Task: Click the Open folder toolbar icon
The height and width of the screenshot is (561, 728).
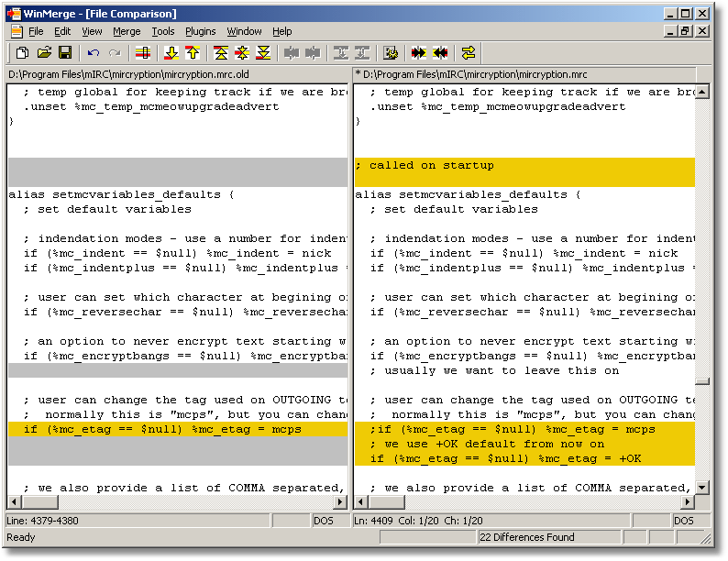Action: [x=44, y=53]
